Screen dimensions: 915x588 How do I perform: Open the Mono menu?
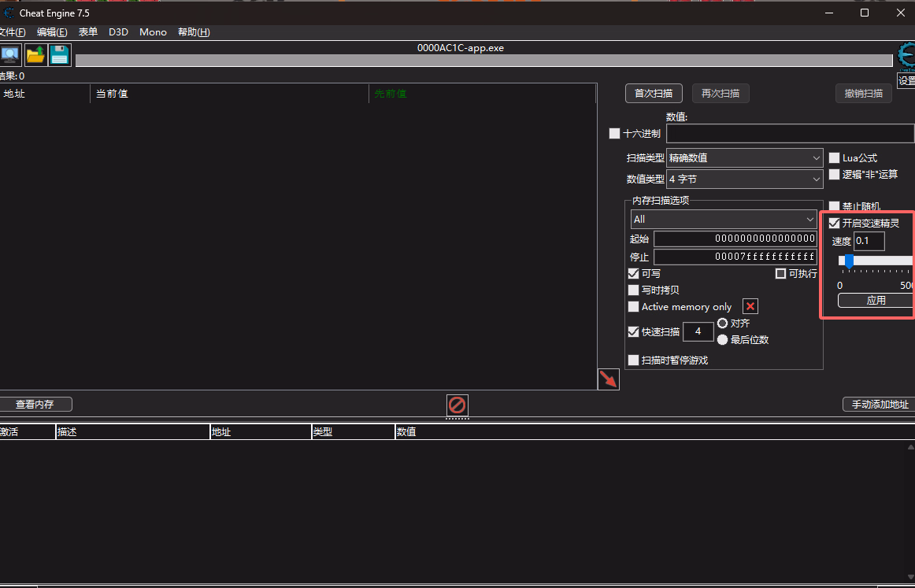click(x=153, y=32)
